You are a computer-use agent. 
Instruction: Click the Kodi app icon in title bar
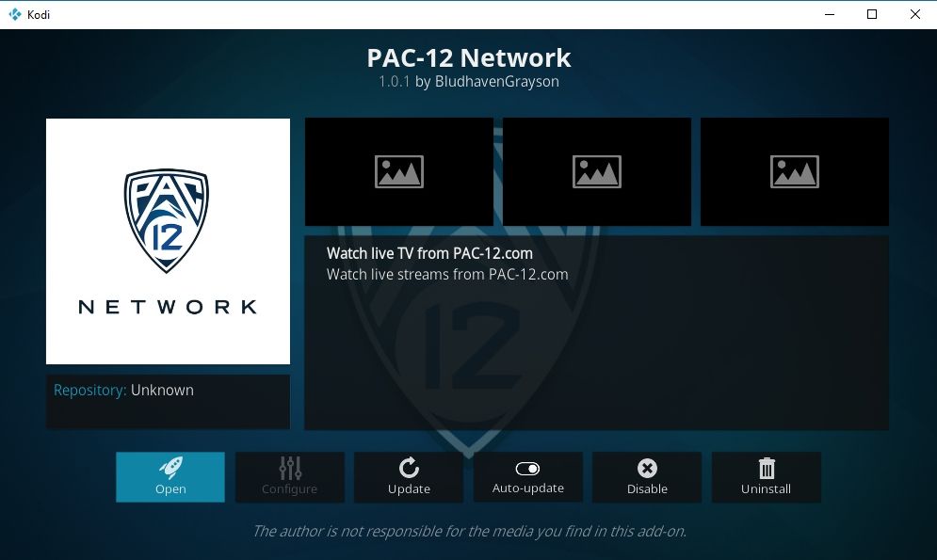point(15,14)
